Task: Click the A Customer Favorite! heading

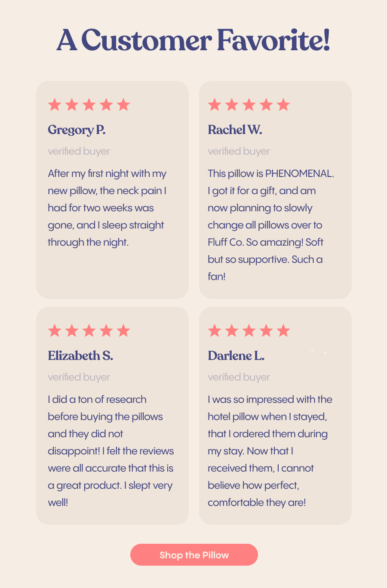Action: 193,40
